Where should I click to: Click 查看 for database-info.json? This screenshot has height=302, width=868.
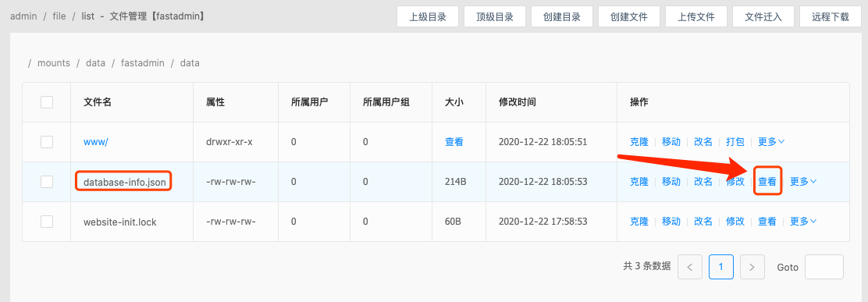pos(767,181)
